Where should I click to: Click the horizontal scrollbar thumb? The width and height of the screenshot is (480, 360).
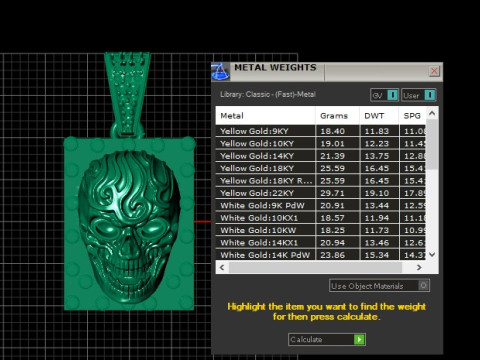pyautogui.click(x=315, y=267)
